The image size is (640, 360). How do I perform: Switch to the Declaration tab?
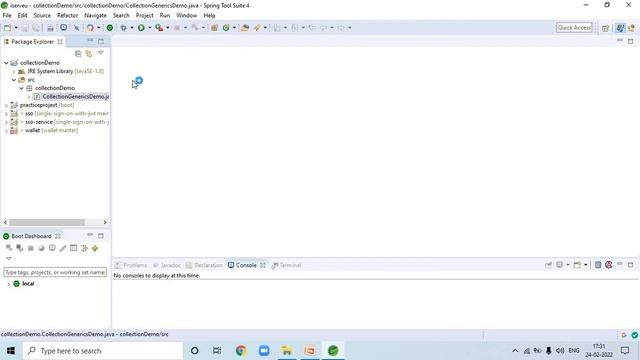pyautogui.click(x=204, y=265)
